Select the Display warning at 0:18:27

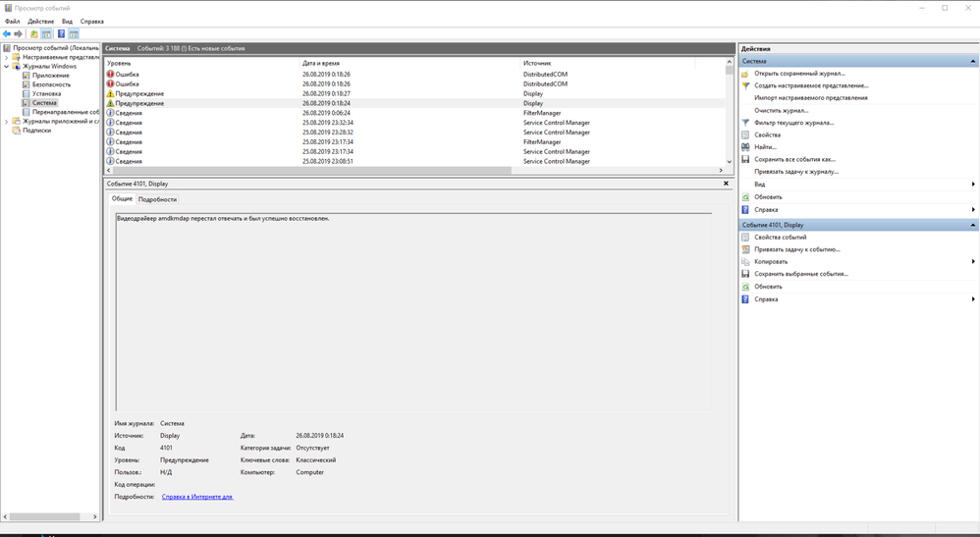(x=415, y=94)
